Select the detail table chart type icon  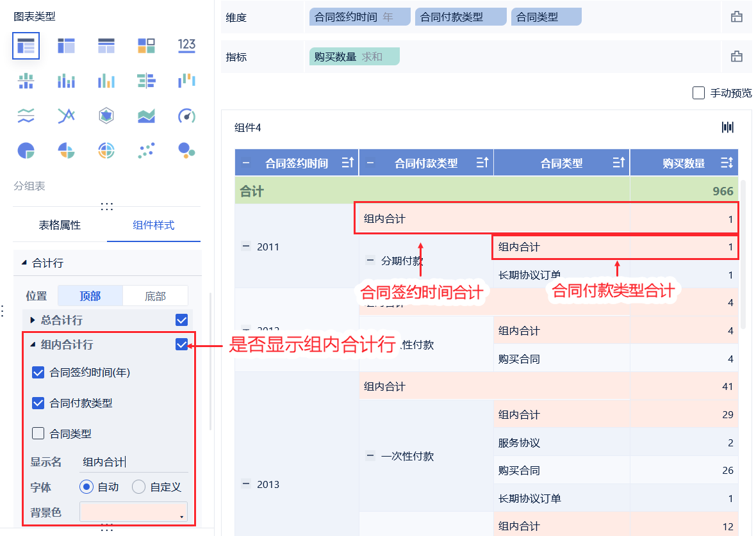pyautogui.click(x=106, y=46)
